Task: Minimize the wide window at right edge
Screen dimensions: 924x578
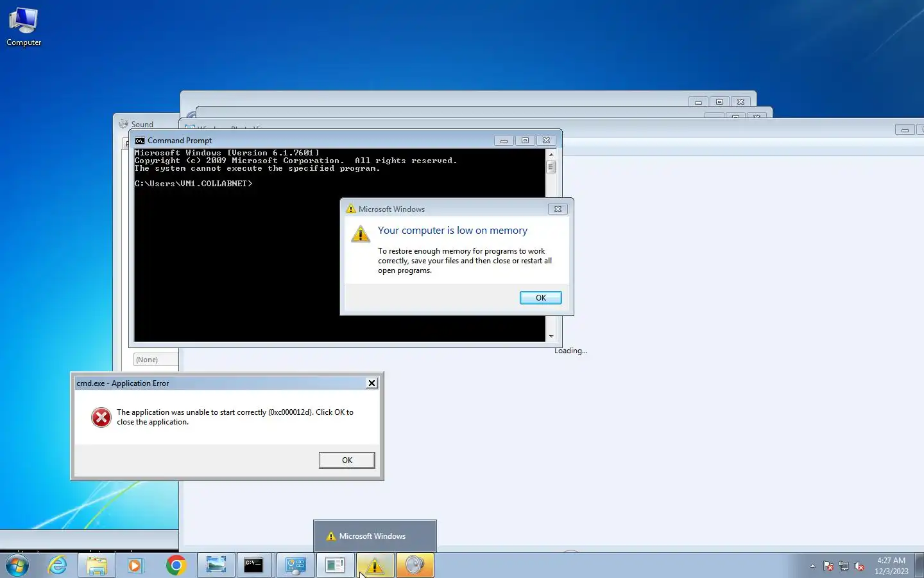Action: point(905,130)
